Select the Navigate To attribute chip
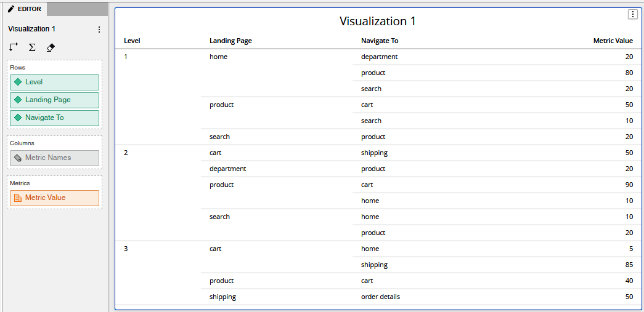Screen dimensions: 644x312 click(55, 118)
